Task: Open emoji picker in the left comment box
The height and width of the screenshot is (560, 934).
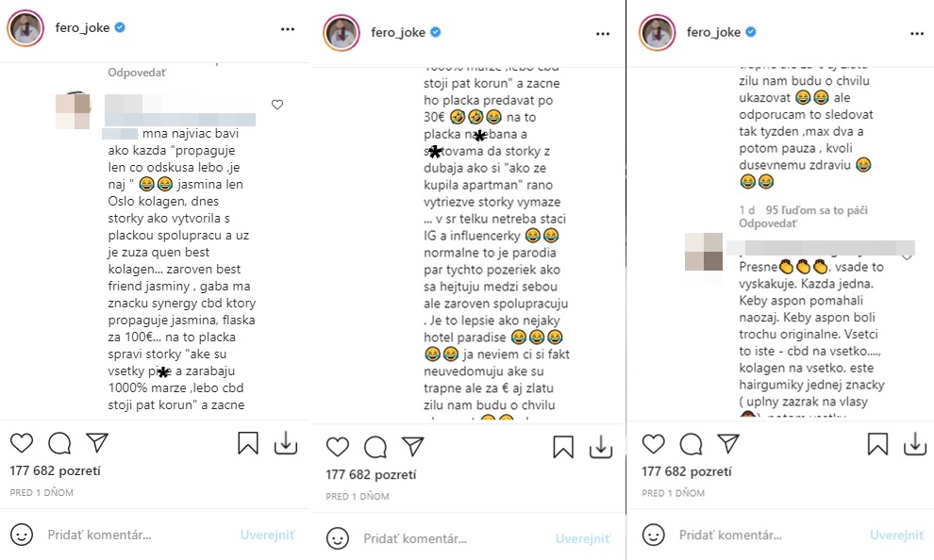Action: coord(22,535)
